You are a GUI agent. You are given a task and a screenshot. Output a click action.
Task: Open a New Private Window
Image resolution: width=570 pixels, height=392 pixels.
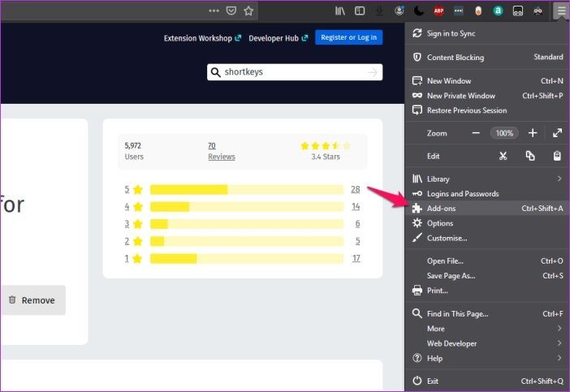(x=487, y=96)
